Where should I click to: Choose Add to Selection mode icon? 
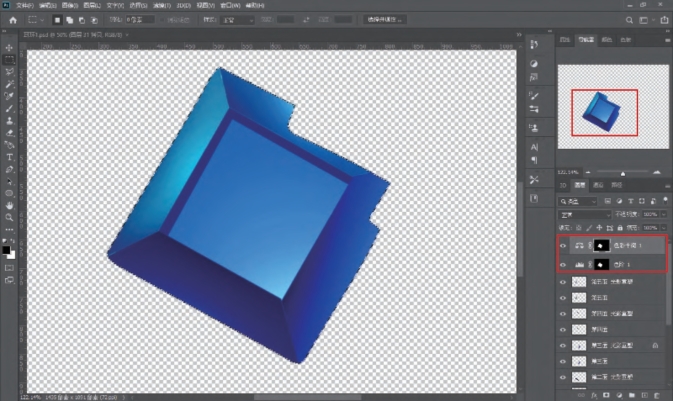click(70, 20)
